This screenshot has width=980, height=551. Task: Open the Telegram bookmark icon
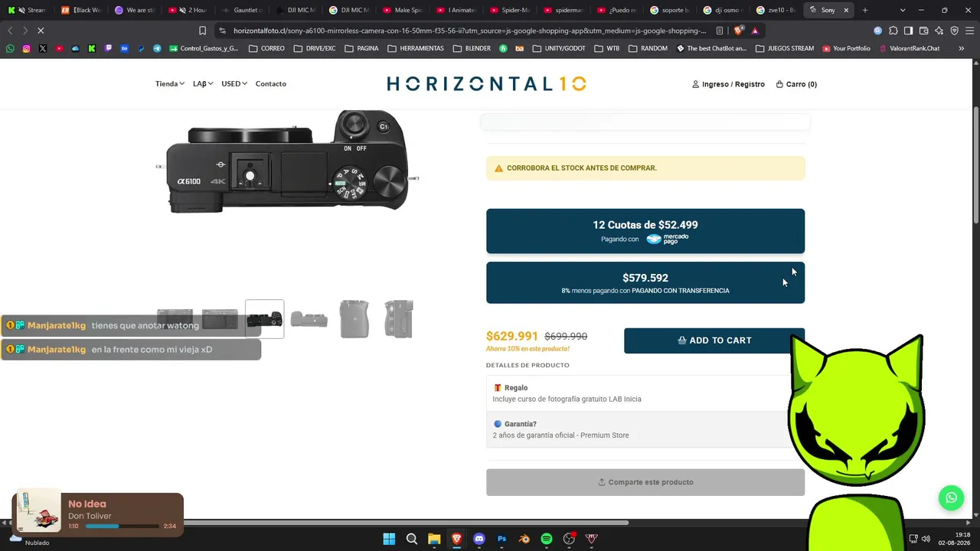point(157,48)
